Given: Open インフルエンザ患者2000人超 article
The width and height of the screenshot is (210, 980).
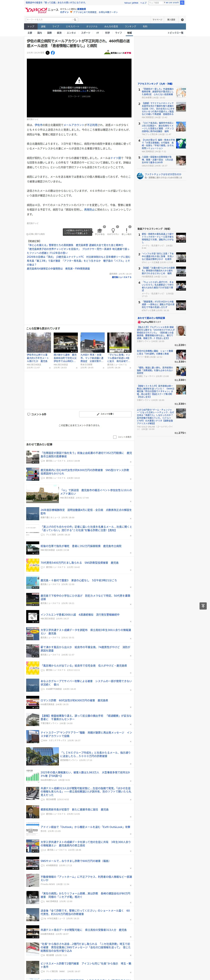Looking at the screenshot, I should (x=80, y=614).
